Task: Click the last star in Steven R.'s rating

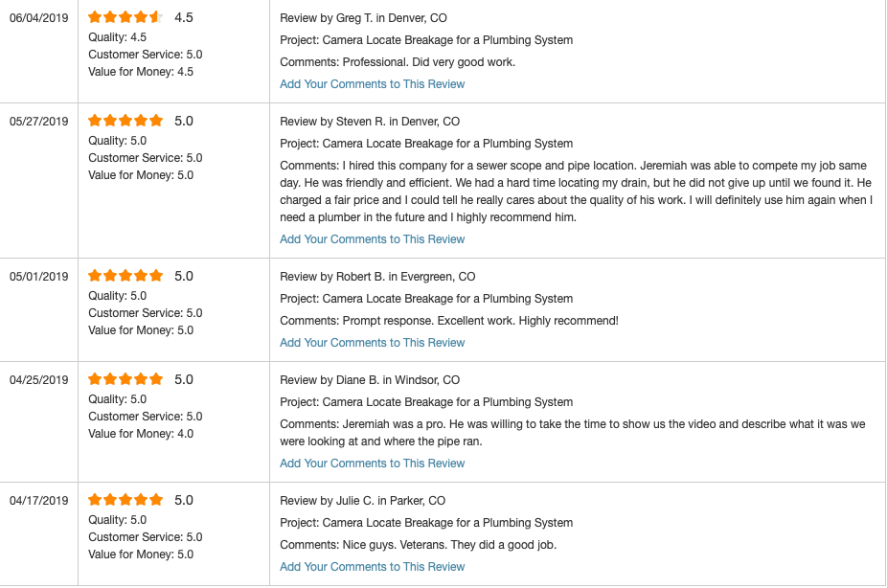Action: click(x=156, y=121)
